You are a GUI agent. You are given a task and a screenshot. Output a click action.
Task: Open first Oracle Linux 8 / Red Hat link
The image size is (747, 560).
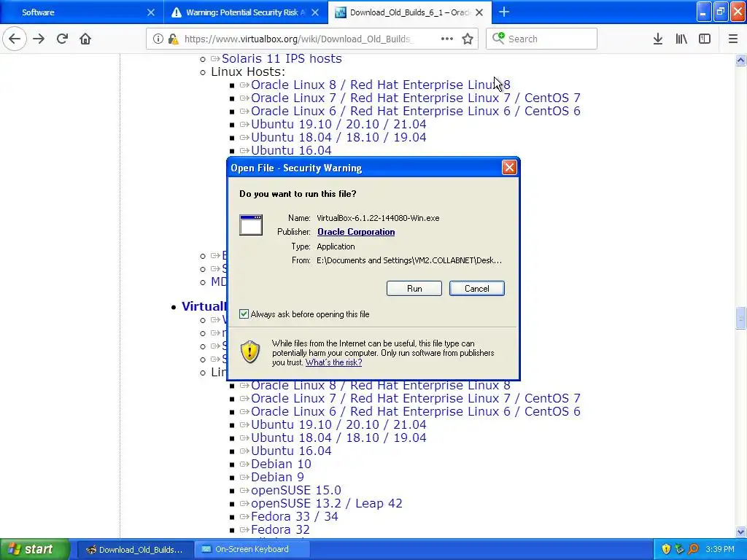381,85
